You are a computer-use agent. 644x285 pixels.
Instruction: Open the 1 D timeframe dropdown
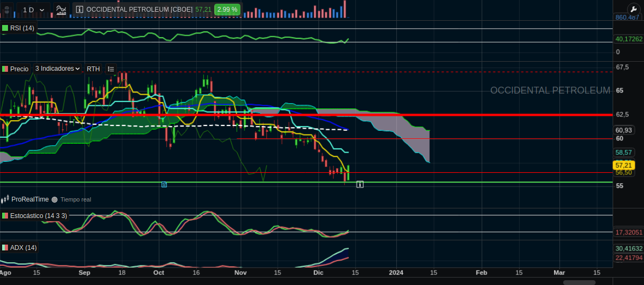pos(34,10)
